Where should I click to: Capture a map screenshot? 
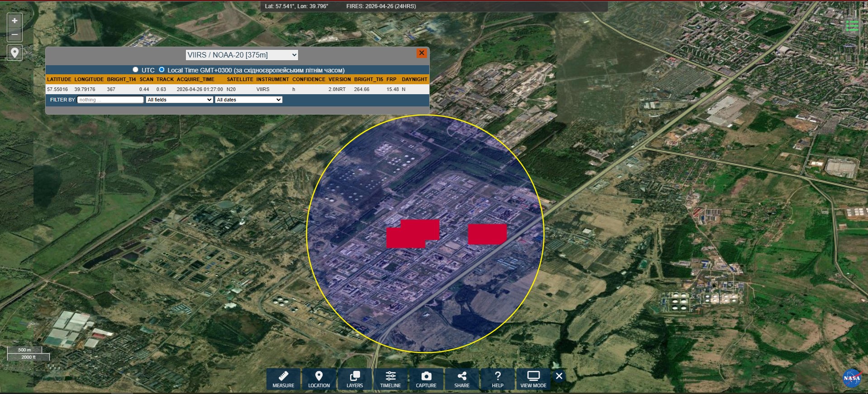[x=426, y=379]
